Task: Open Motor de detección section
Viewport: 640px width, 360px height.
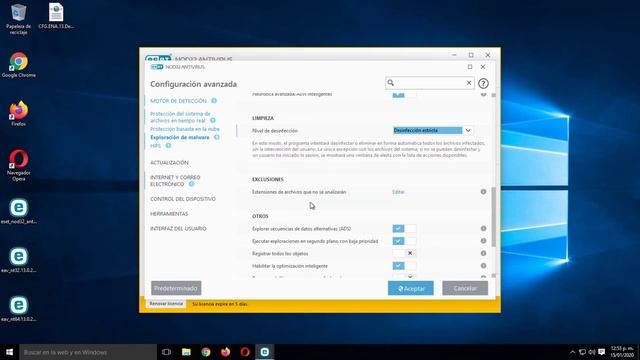Action: (178, 101)
